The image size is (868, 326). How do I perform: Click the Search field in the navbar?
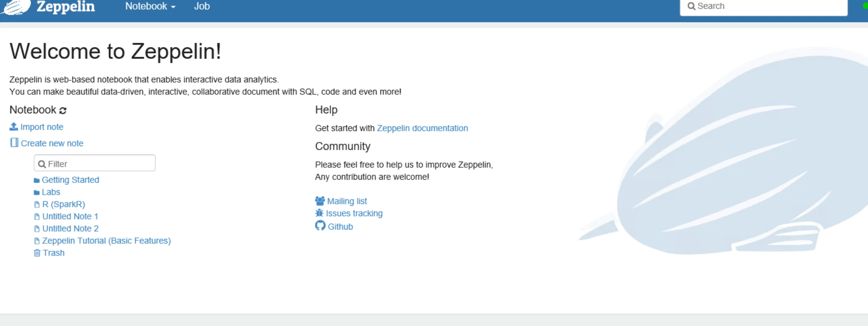click(763, 7)
